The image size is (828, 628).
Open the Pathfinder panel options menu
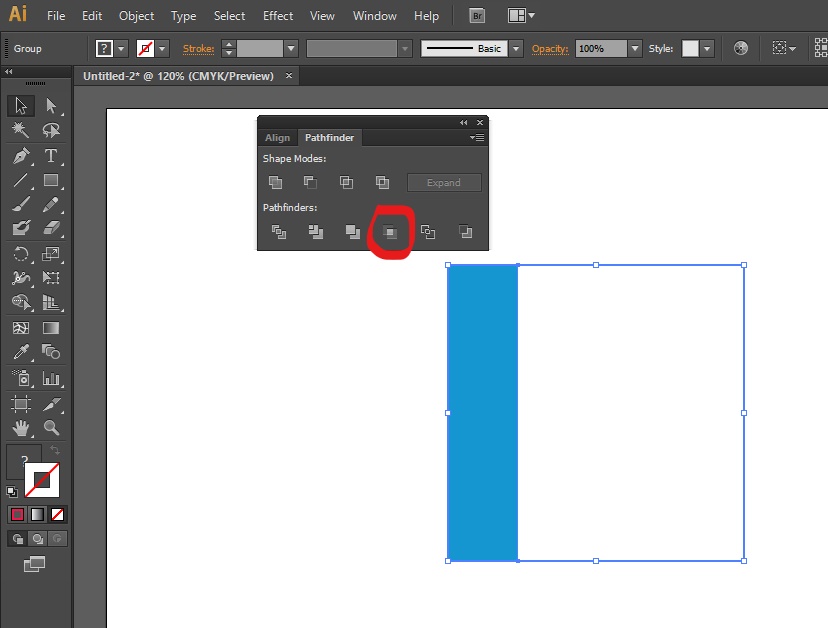tap(477, 138)
